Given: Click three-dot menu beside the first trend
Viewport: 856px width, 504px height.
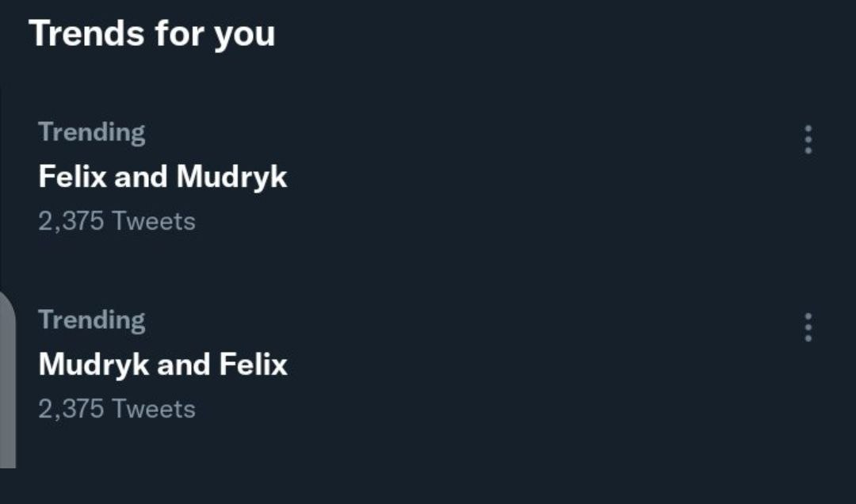Looking at the screenshot, I should pos(808,139).
